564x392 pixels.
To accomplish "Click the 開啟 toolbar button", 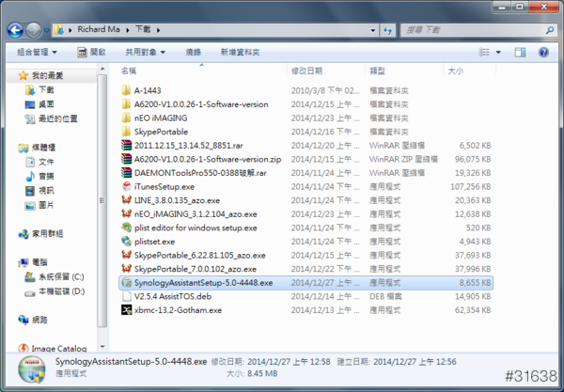I will coord(92,53).
